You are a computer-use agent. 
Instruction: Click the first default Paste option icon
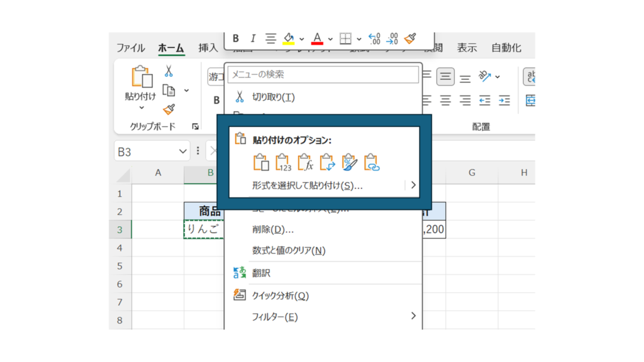pyautogui.click(x=261, y=163)
